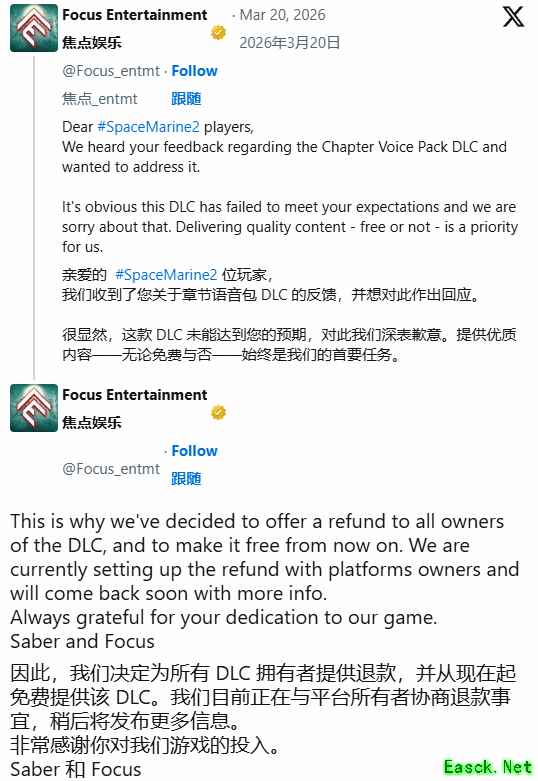Open the X logo in the top corner

pyautogui.click(x=513, y=16)
